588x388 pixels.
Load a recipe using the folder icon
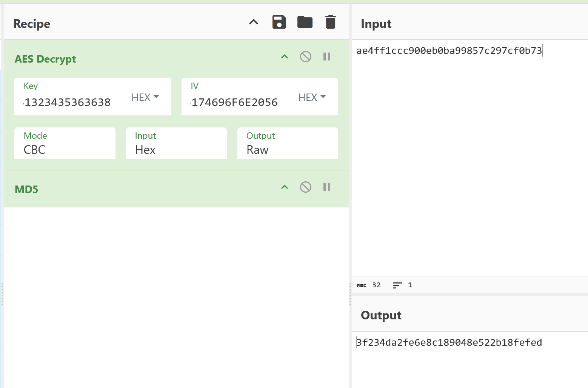coord(305,22)
